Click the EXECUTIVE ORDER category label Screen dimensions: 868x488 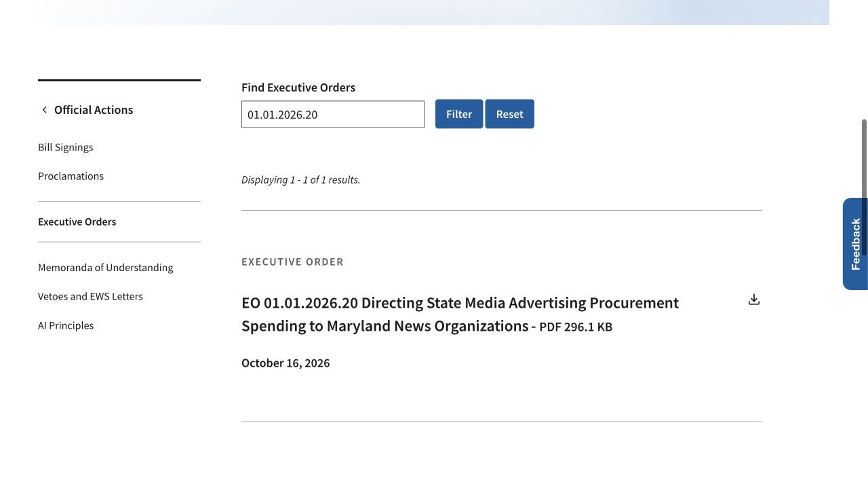click(x=293, y=262)
